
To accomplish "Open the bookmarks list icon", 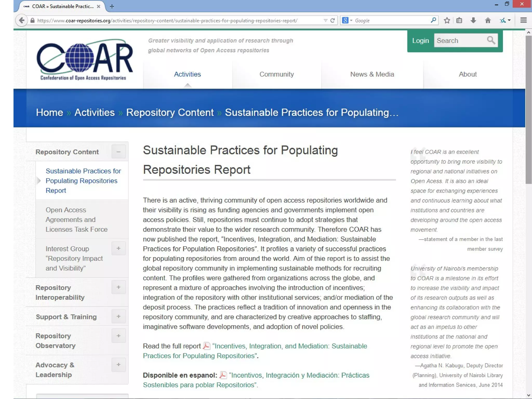I will pyautogui.click(x=459, y=21).
